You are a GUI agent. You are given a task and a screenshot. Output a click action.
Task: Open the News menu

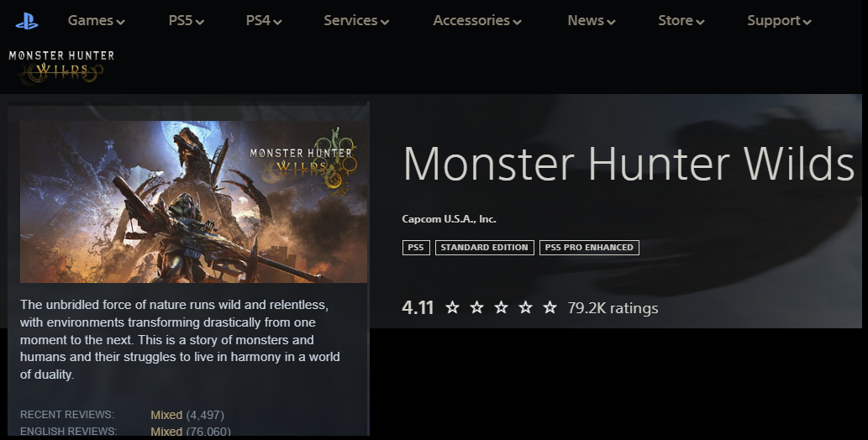592,20
